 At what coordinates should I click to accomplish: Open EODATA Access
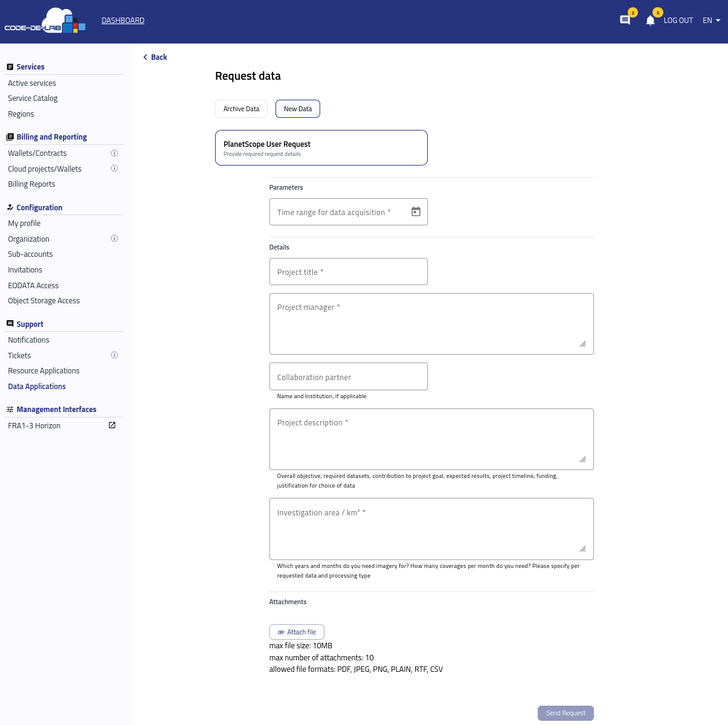(33, 286)
